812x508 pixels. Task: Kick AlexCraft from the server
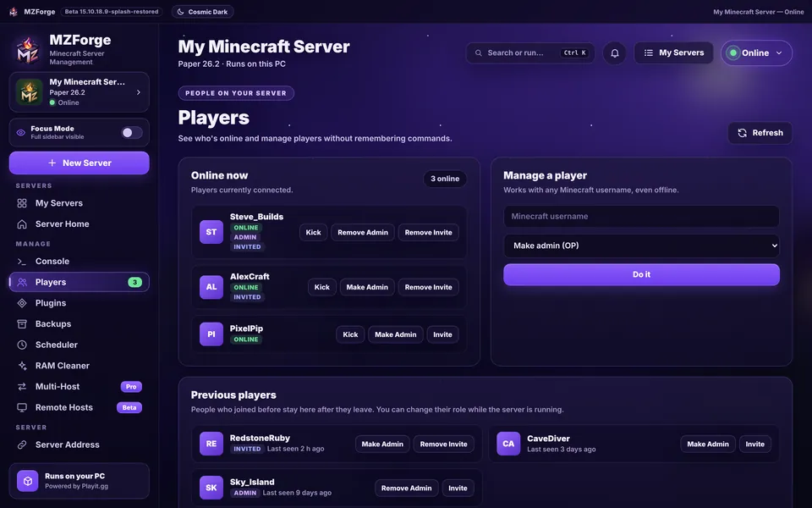[322, 287]
